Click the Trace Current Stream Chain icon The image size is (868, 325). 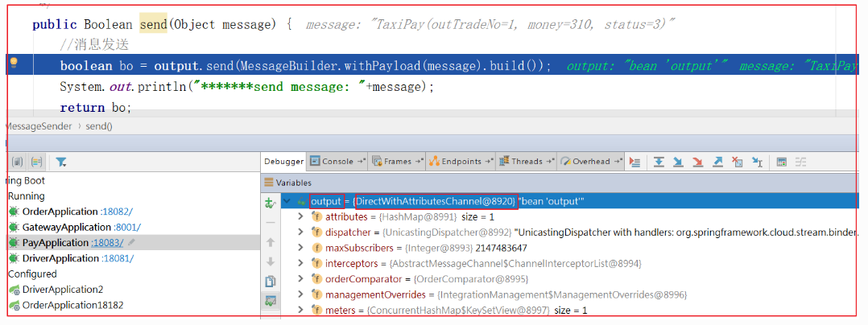801,162
